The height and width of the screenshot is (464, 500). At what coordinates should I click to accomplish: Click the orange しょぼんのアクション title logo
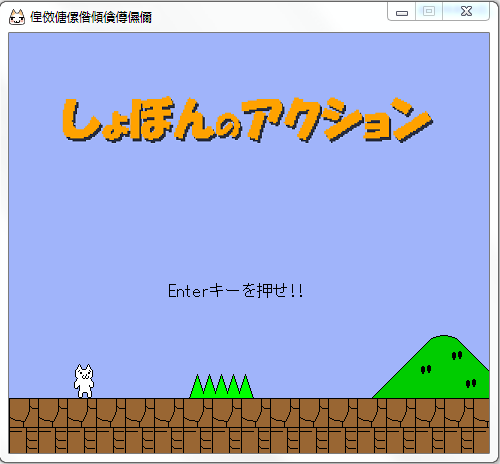point(247,119)
